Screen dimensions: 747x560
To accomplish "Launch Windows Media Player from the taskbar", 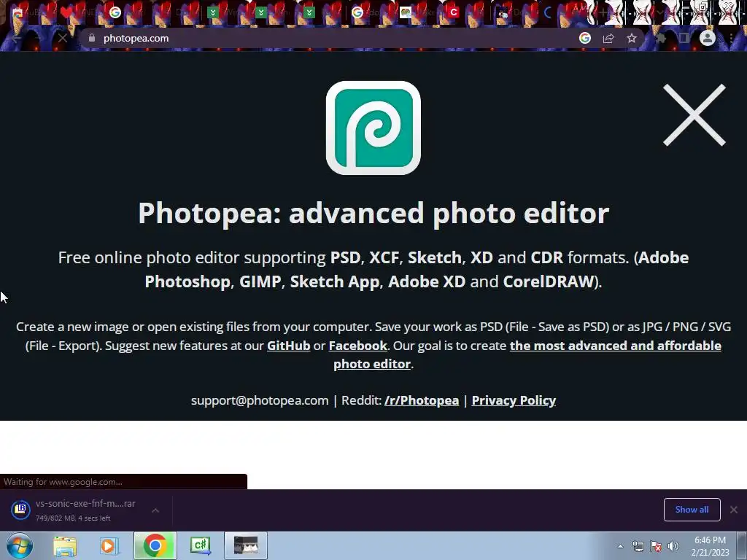I will click(109, 545).
